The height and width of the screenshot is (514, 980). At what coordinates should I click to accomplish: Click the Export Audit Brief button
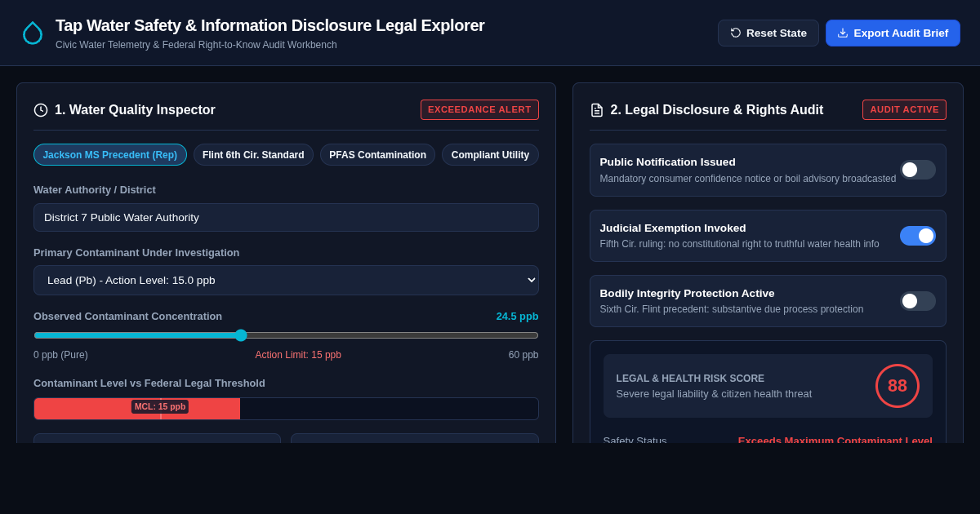coord(893,33)
